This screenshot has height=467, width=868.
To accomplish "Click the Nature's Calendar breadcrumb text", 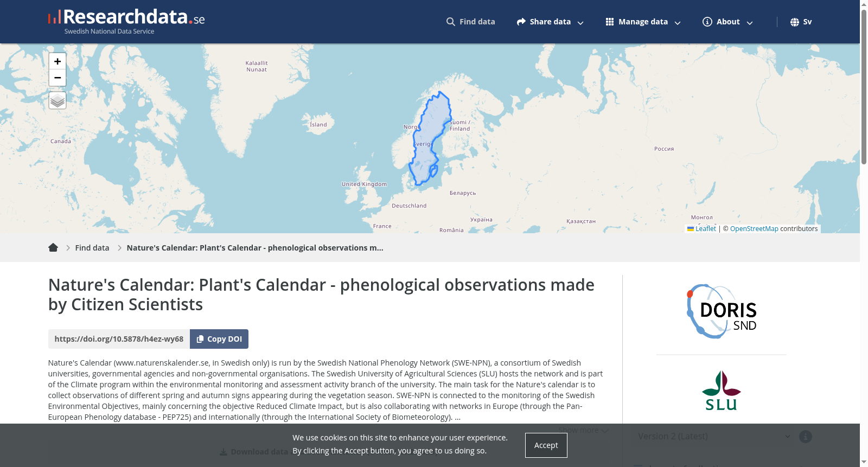I will tap(255, 248).
